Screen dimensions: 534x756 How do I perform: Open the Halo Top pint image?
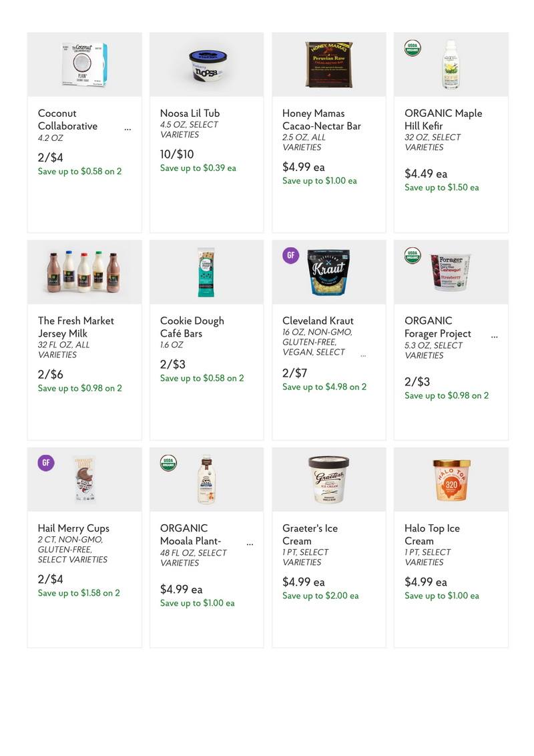pyautogui.click(x=452, y=480)
